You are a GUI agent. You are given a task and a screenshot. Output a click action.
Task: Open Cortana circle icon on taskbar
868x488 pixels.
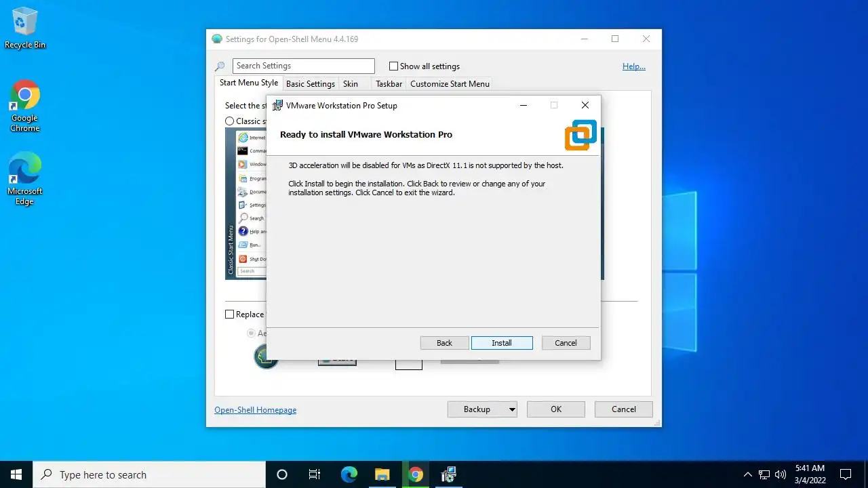(x=282, y=474)
